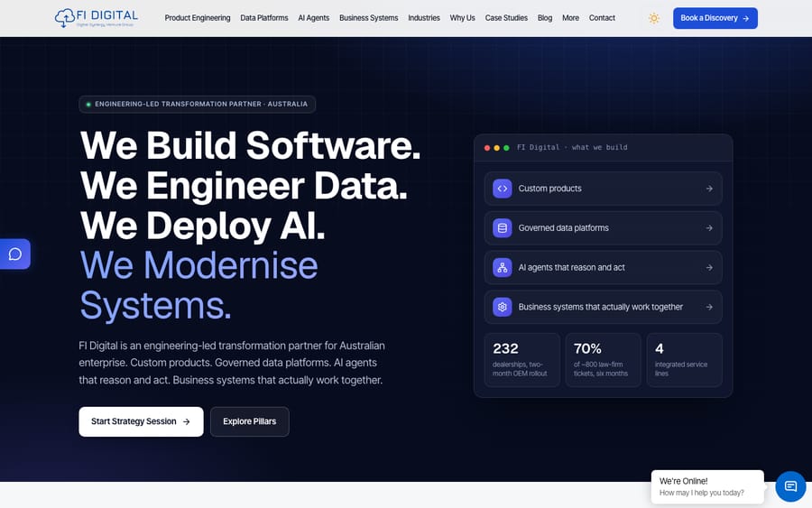Click the "We Engineer Data." heading line
812x508 pixels.
tap(244, 185)
